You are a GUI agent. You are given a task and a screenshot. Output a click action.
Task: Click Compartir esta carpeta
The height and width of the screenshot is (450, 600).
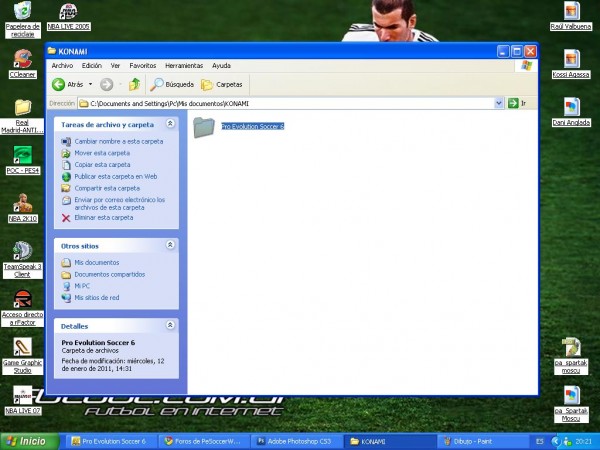(x=107, y=188)
